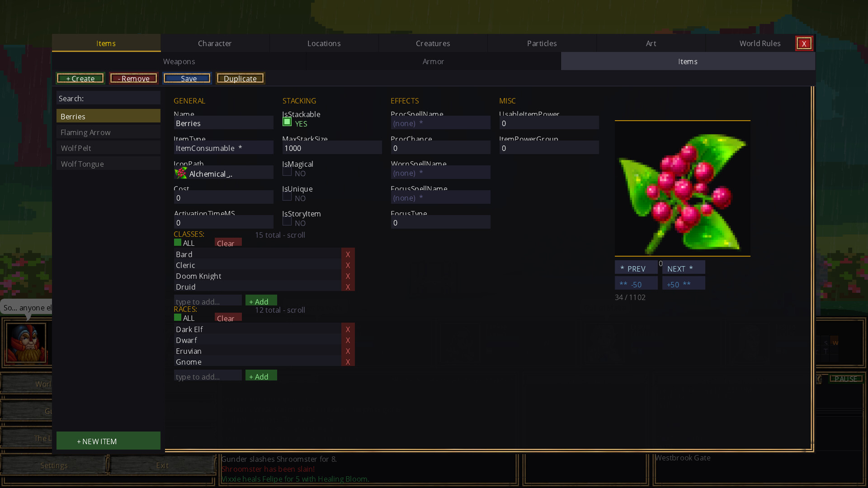The width and height of the screenshot is (868, 488).
Task: Enable the IsUnique checkbox
Action: point(287,197)
